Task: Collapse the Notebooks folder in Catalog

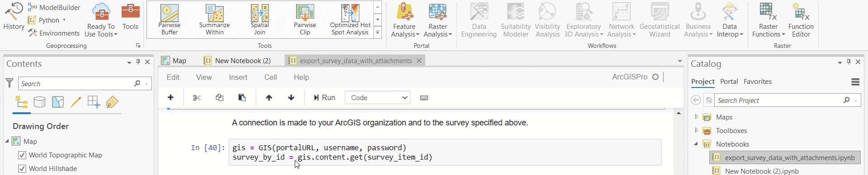Action: [696, 144]
